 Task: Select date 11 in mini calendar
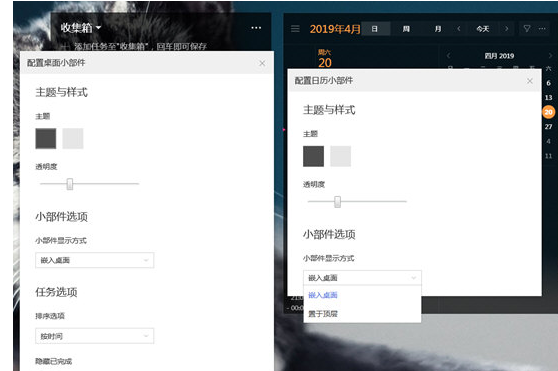click(x=548, y=156)
